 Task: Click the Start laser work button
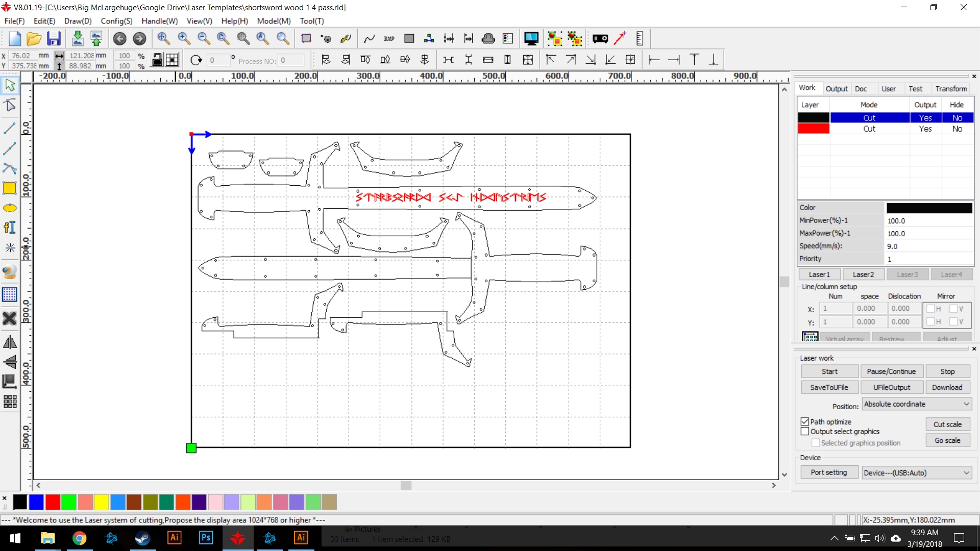(829, 371)
